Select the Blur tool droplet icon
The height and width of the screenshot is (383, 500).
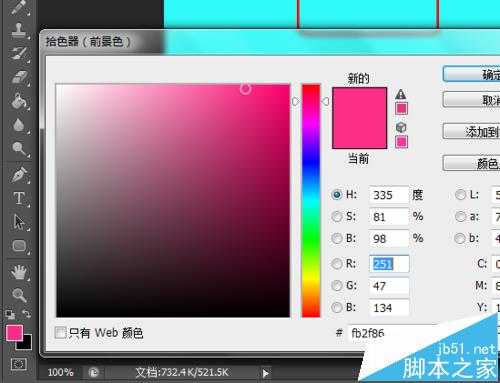click(19, 125)
